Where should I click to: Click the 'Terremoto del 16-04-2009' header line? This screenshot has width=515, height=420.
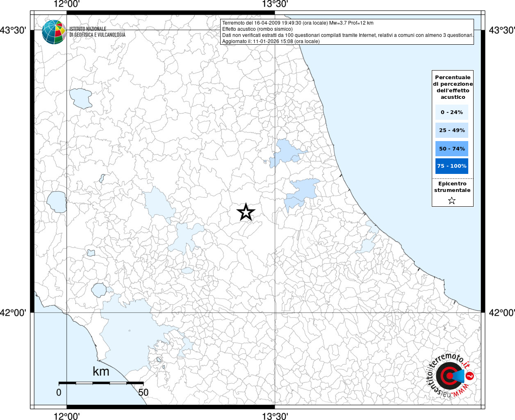click(298, 23)
